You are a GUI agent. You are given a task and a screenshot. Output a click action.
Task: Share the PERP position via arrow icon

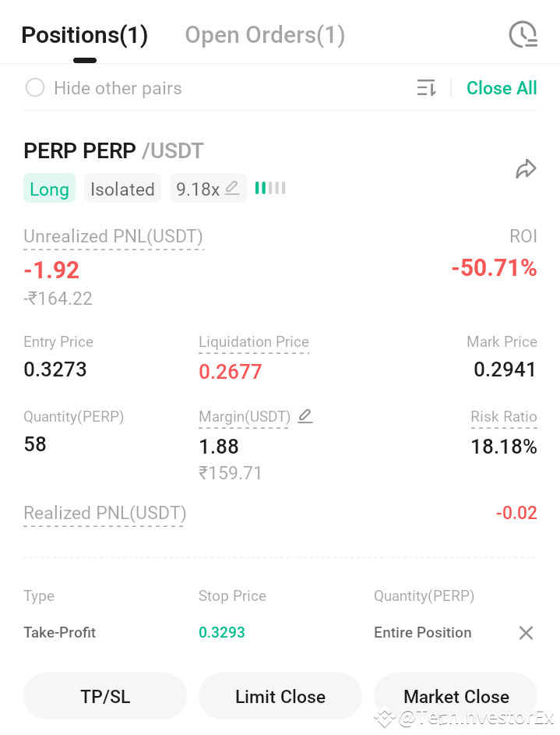(526, 169)
